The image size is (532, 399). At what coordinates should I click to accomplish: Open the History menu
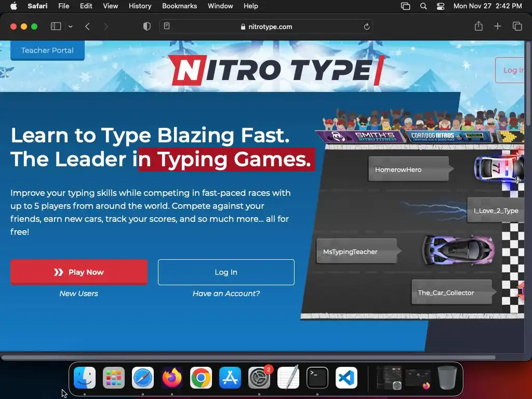[x=140, y=6]
